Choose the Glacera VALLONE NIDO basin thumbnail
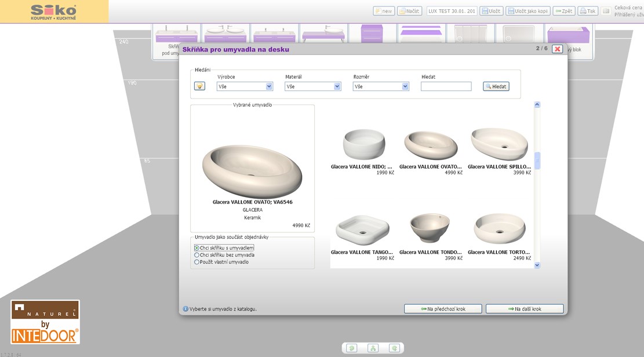 tap(364, 144)
